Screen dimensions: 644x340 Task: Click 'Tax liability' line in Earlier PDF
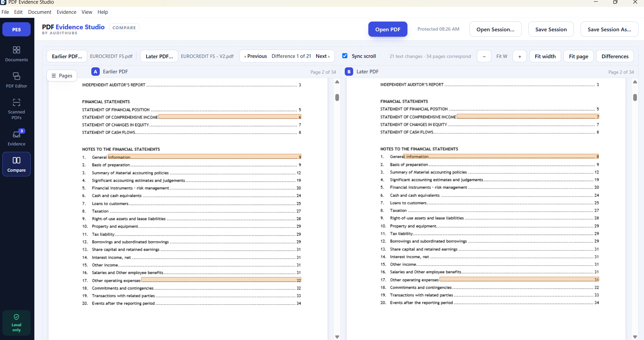191,234
